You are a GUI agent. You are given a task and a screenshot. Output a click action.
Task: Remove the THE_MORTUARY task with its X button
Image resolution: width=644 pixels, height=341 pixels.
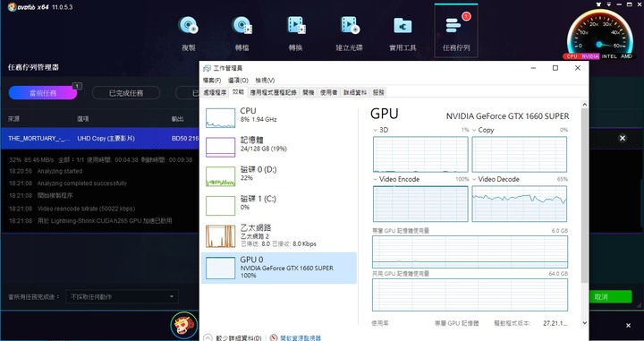(x=623, y=138)
